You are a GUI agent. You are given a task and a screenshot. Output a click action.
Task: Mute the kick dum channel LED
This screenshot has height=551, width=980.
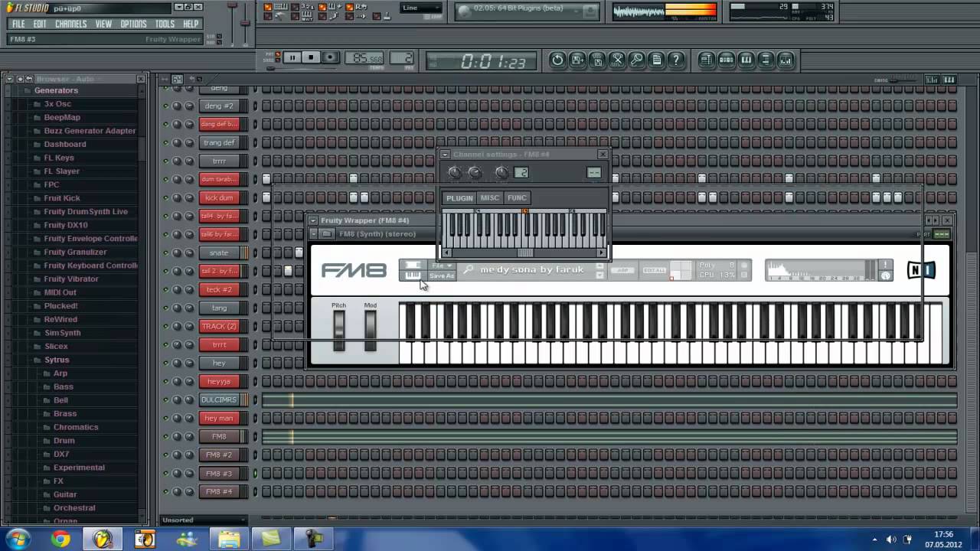tap(165, 197)
